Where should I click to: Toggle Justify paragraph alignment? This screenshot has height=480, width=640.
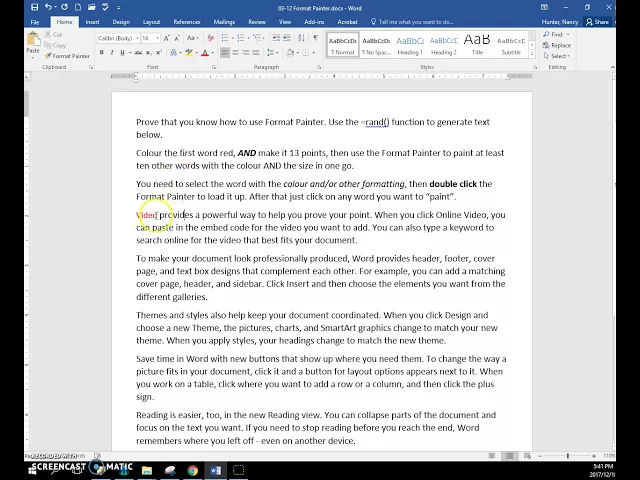(x=256, y=53)
